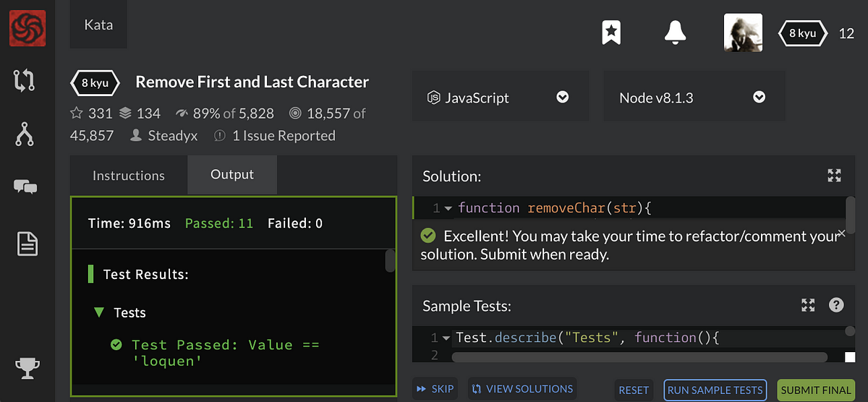Click the bookmark star icon
Image resolution: width=868 pixels, height=402 pixels.
coord(611,32)
